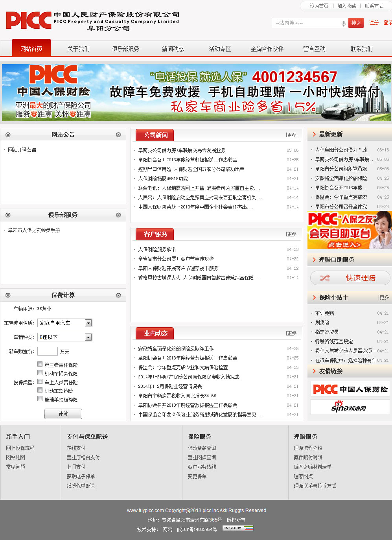Screen dimensions: 392x540
Task: Open 留言互动 in the navigation bar
Action: coord(315,49)
